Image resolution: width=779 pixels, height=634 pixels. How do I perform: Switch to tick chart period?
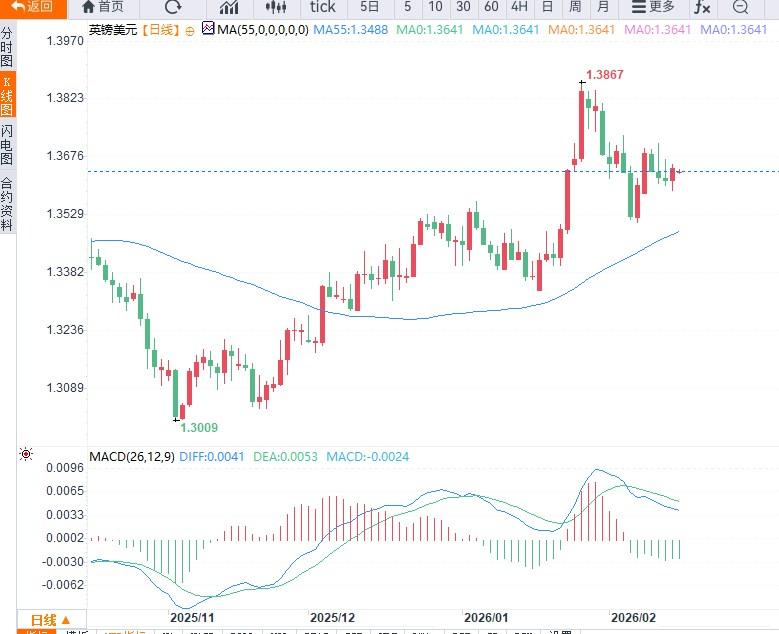click(322, 7)
